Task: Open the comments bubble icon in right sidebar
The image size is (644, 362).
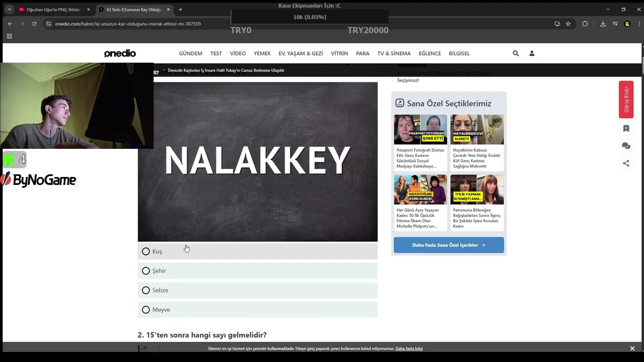Action: pyautogui.click(x=626, y=146)
